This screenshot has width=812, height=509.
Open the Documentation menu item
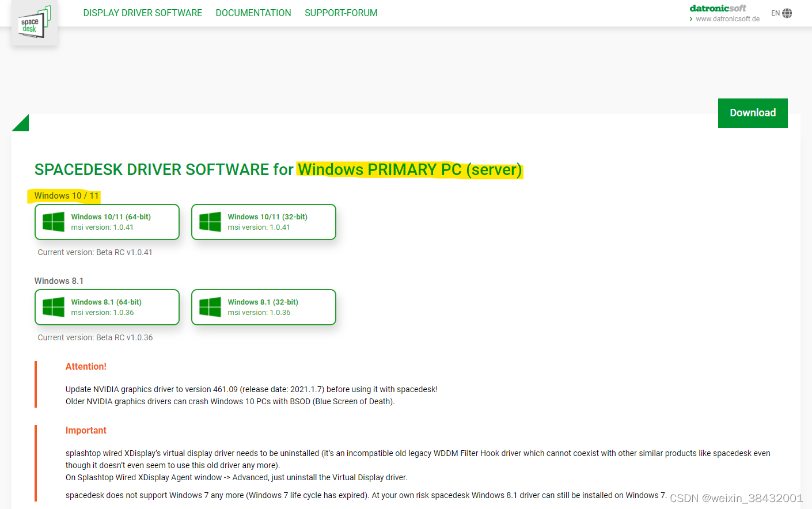pyautogui.click(x=253, y=13)
